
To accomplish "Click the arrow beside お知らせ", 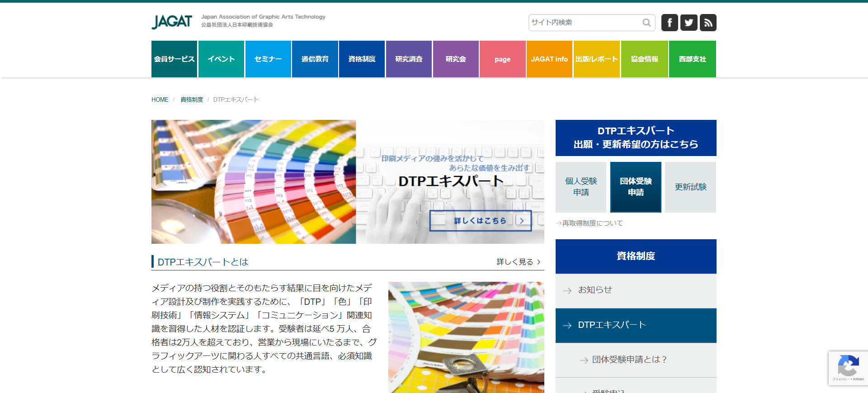I will point(567,291).
